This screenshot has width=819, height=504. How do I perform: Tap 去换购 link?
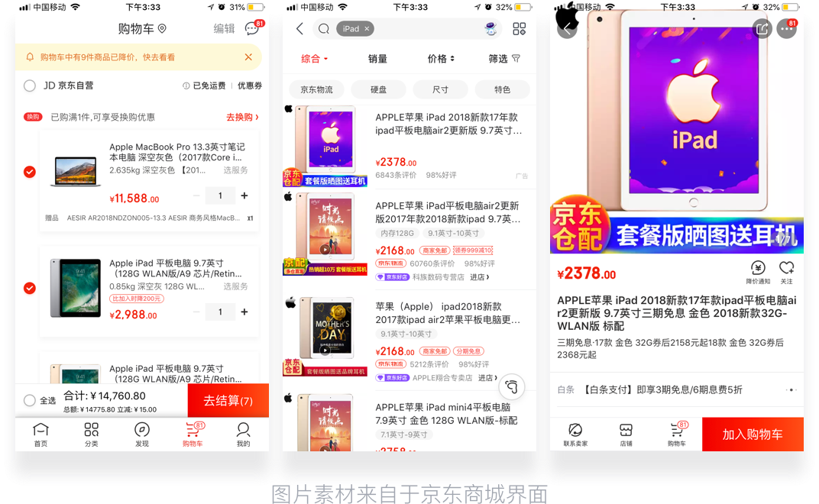242,117
